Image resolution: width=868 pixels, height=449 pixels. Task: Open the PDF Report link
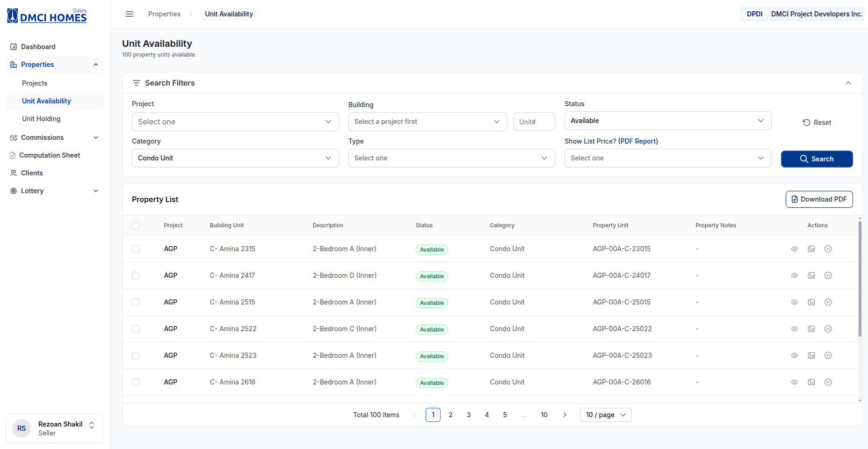tap(638, 141)
